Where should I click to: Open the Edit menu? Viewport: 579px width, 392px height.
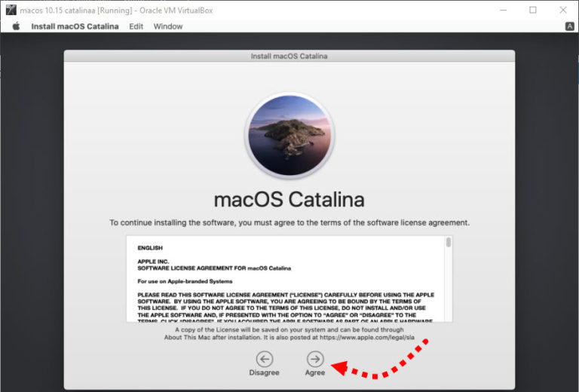(x=136, y=26)
